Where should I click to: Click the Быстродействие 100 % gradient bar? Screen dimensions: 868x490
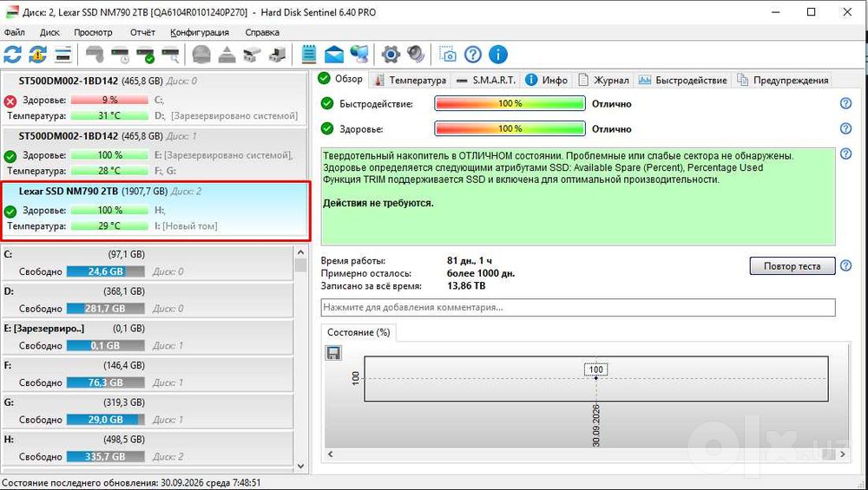pos(510,103)
